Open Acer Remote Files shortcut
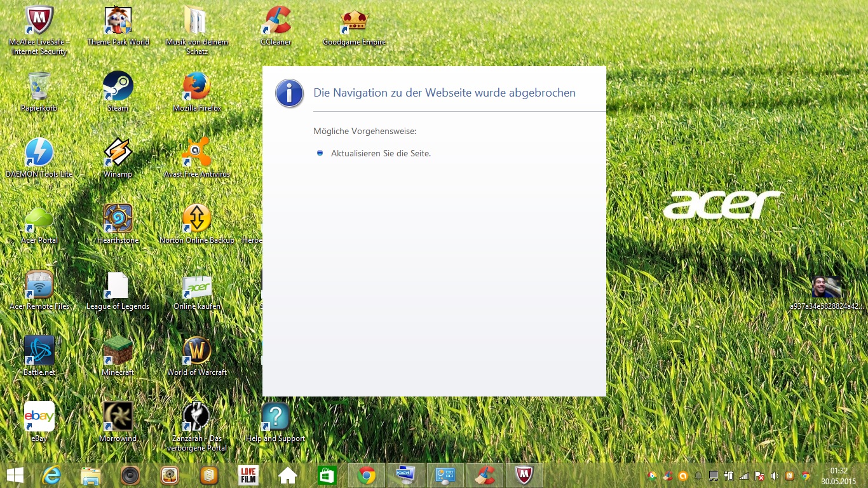This screenshot has height=488, width=868. point(39,290)
